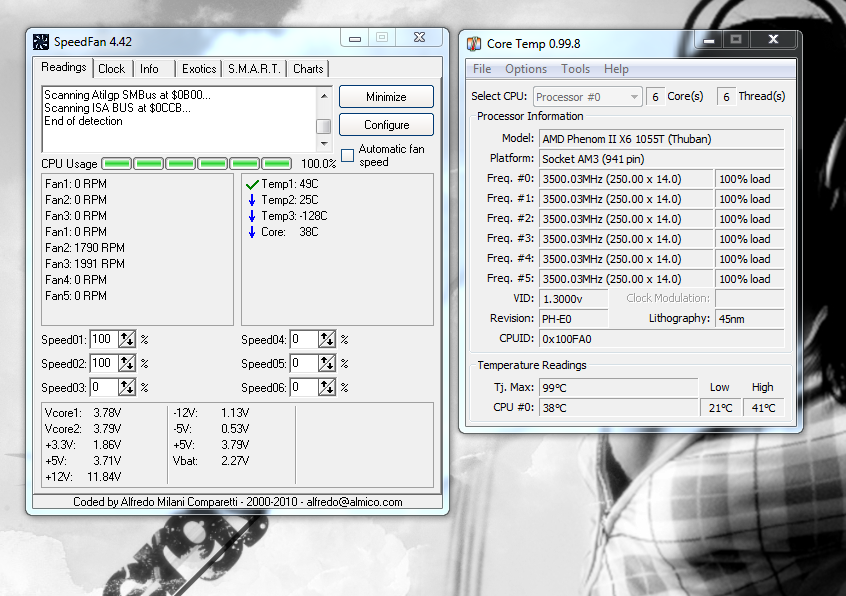Click the Lithography value 45nm
This screenshot has width=846, height=596.
coord(749,319)
